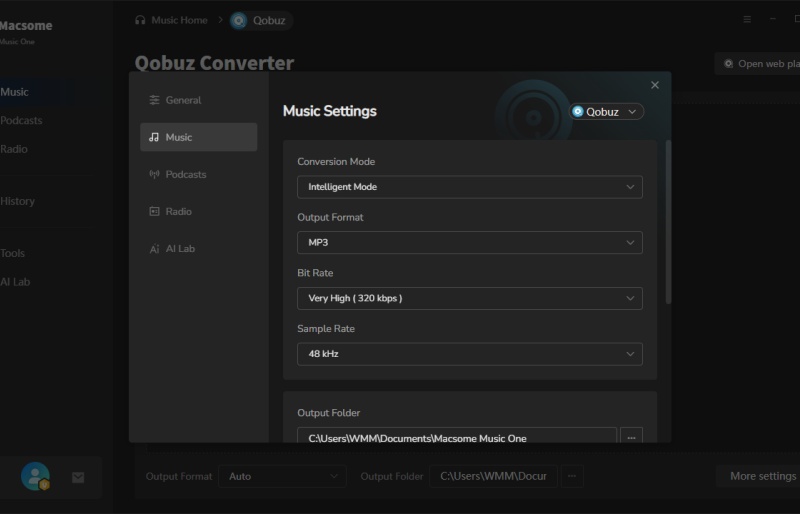Click the Qobuz logo icon in breadcrumb
800x514 pixels.
coord(239,20)
